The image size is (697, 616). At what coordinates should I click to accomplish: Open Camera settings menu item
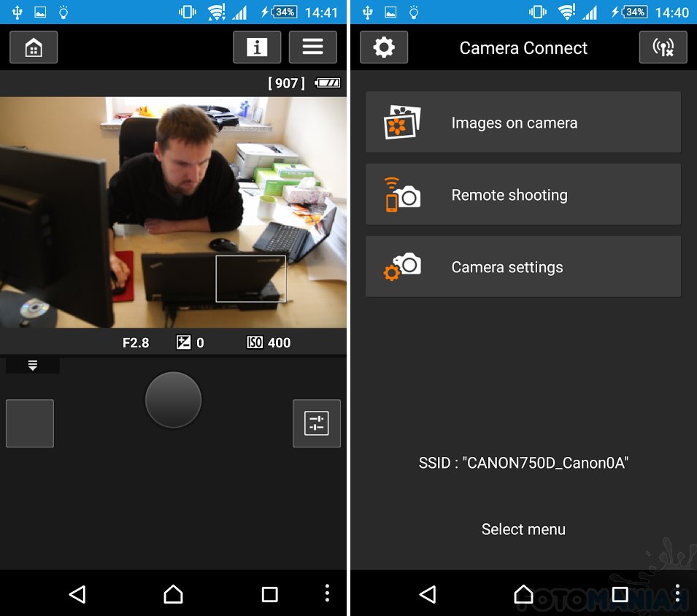click(523, 267)
